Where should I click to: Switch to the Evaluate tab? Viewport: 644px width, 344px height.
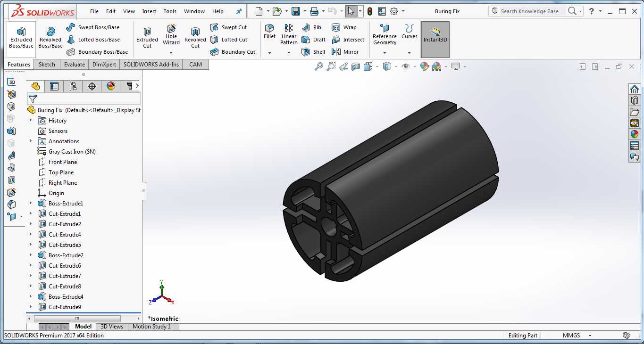(75, 65)
